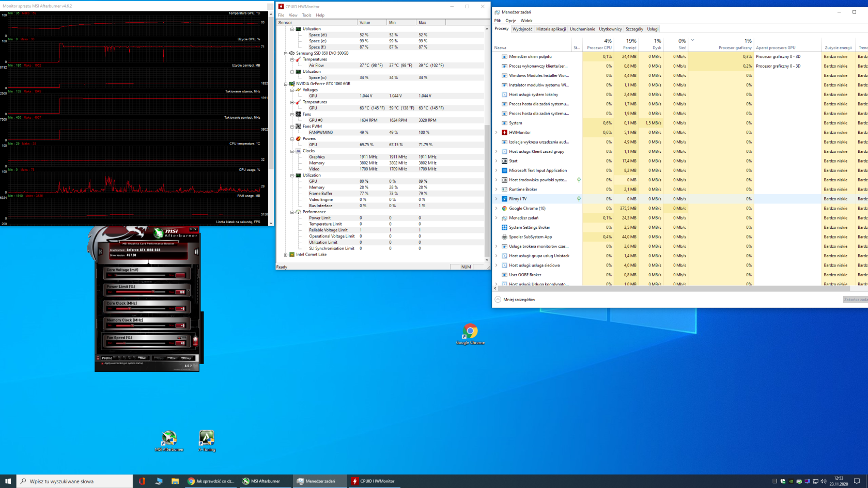Toggle apply overclocking at system startup
Screen dimensions: 868x488
click(x=102, y=363)
